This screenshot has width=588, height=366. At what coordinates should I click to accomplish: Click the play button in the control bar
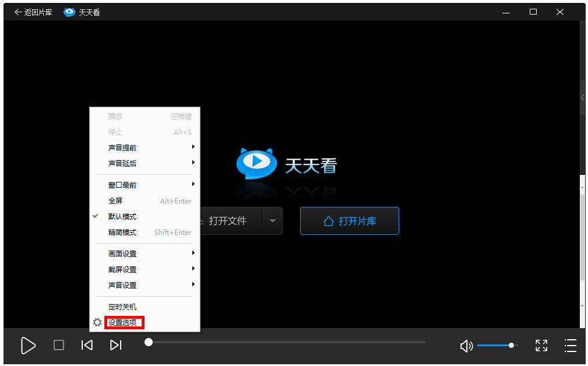[x=28, y=346]
